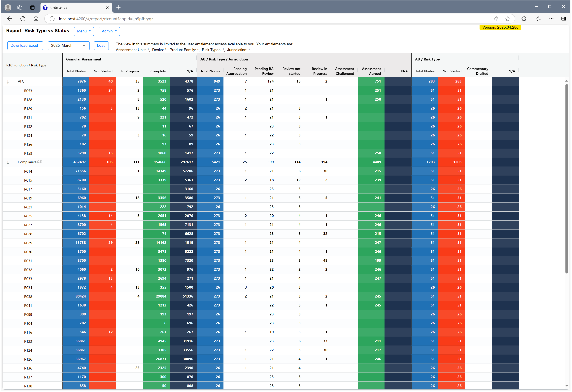The image size is (572, 392).
Task: Click the table vertical scrollbar thumb
Action: 566,178
